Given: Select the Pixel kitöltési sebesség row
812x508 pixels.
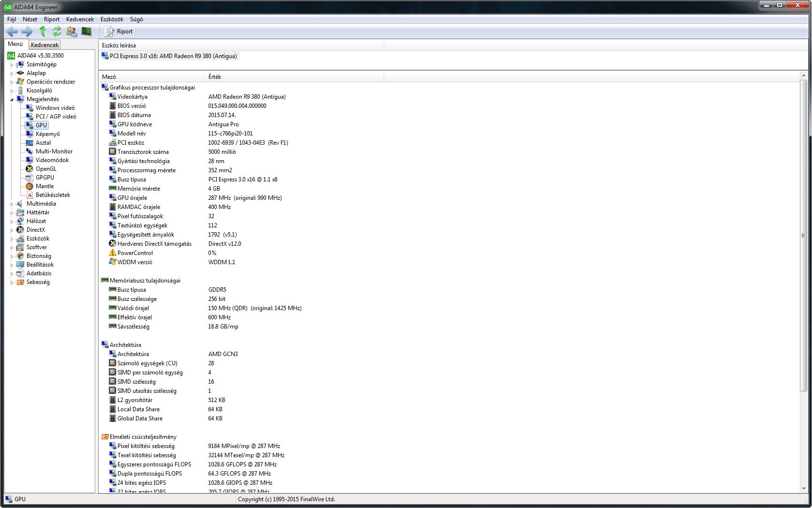Looking at the screenshot, I should point(194,446).
